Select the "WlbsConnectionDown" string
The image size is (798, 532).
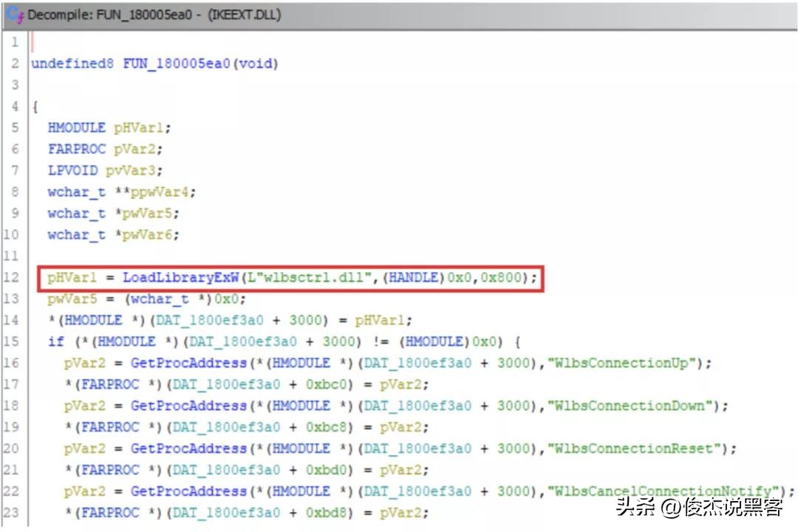pos(630,406)
